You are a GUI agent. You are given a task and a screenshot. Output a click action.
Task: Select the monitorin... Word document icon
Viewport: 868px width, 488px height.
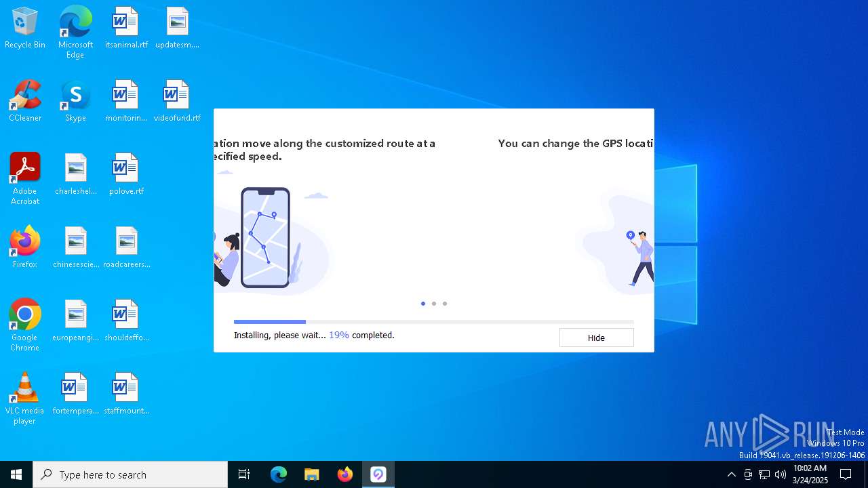point(126,102)
